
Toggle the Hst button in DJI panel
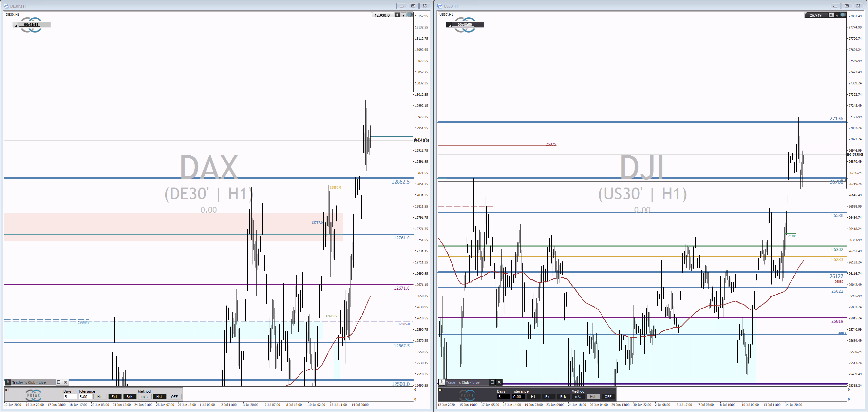click(x=593, y=397)
